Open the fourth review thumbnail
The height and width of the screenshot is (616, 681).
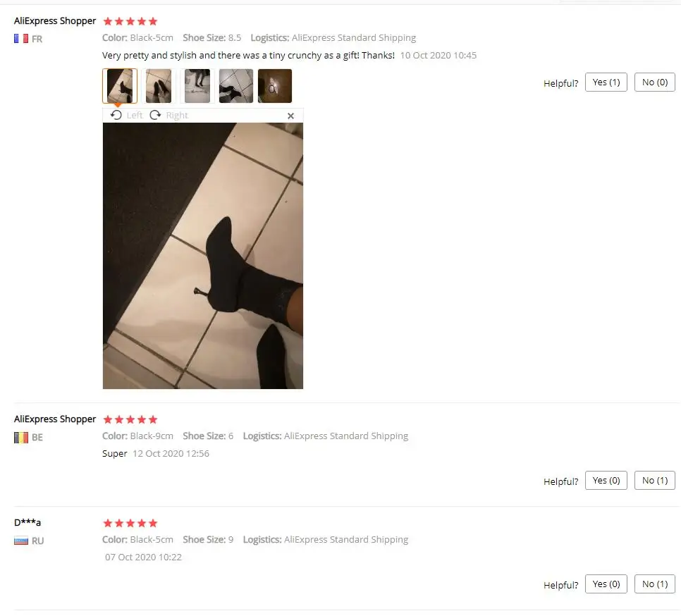236,86
